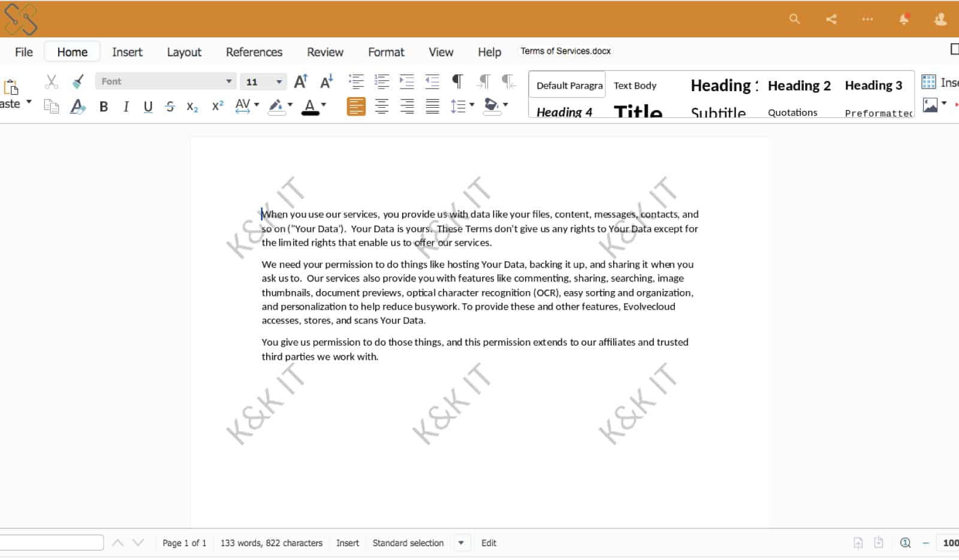
Task: Toggle Bold formatting
Action: [x=103, y=107]
